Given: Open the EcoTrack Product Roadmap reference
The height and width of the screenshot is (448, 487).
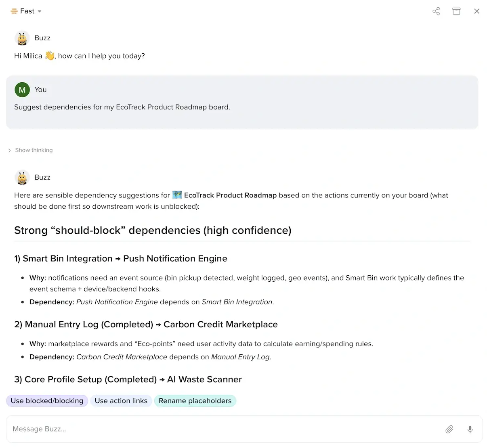Looking at the screenshot, I should (x=230, y=195).
